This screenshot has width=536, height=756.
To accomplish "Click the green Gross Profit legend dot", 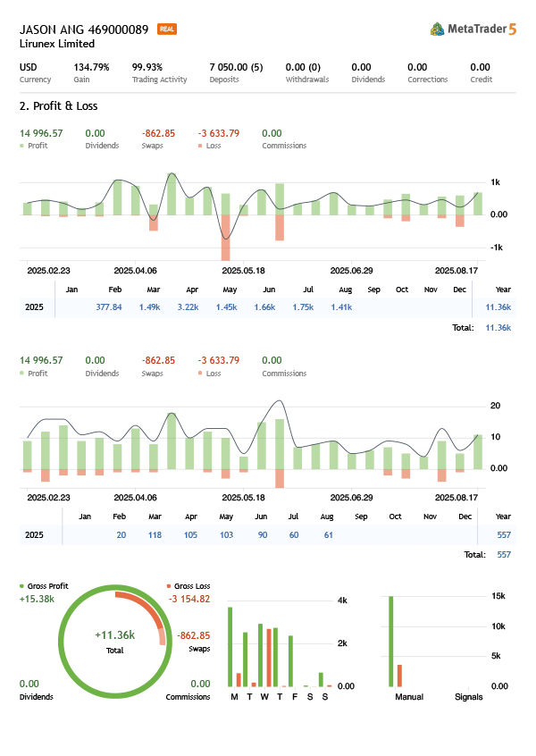I will point(22,586).
